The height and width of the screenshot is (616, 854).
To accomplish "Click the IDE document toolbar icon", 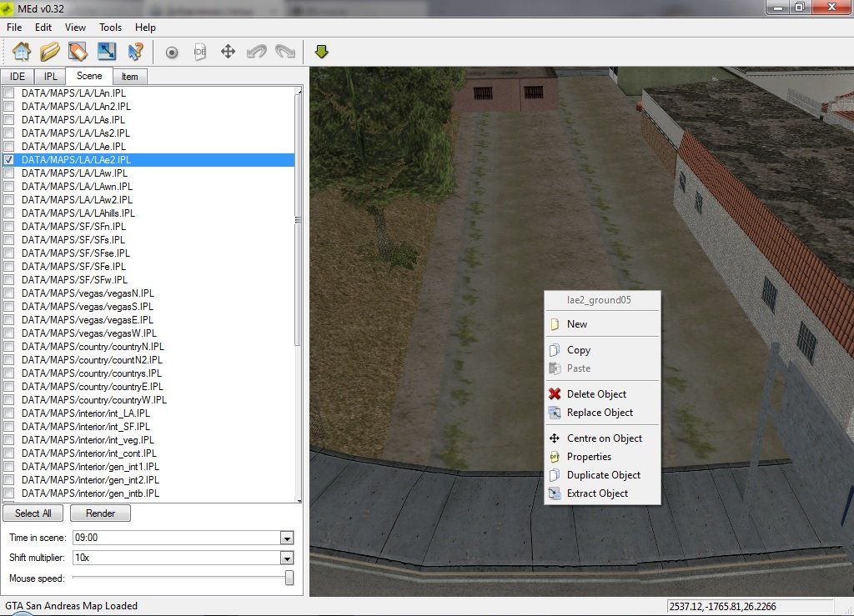I will 200,52.
